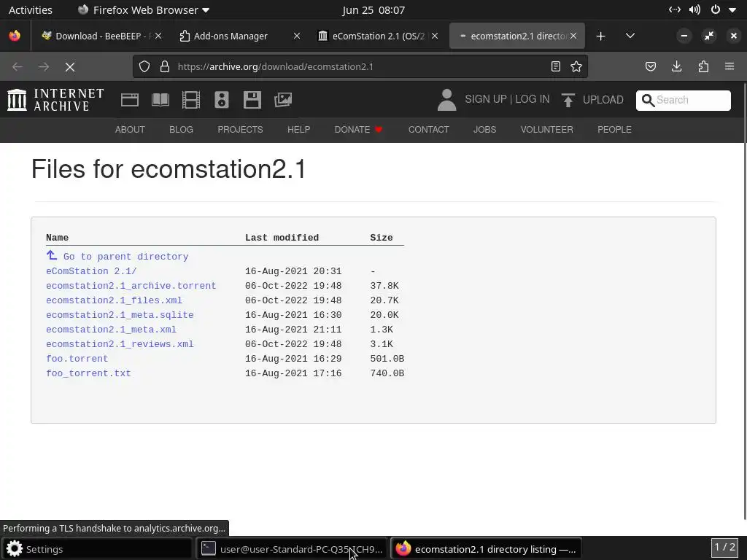The image size is (747, 560).
Task: Open the Firefox hamburger menu
Action: tap(729, 66)
